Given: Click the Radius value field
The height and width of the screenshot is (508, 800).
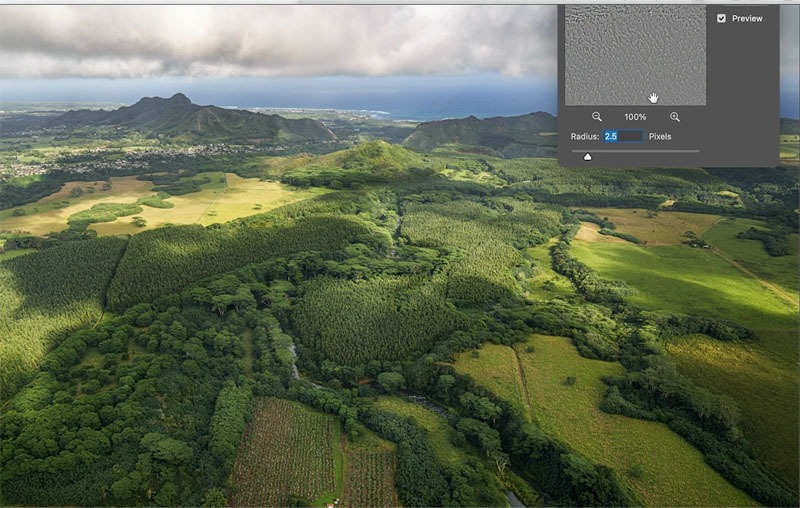Looking at the screenshot, I should tap(623, 136).
